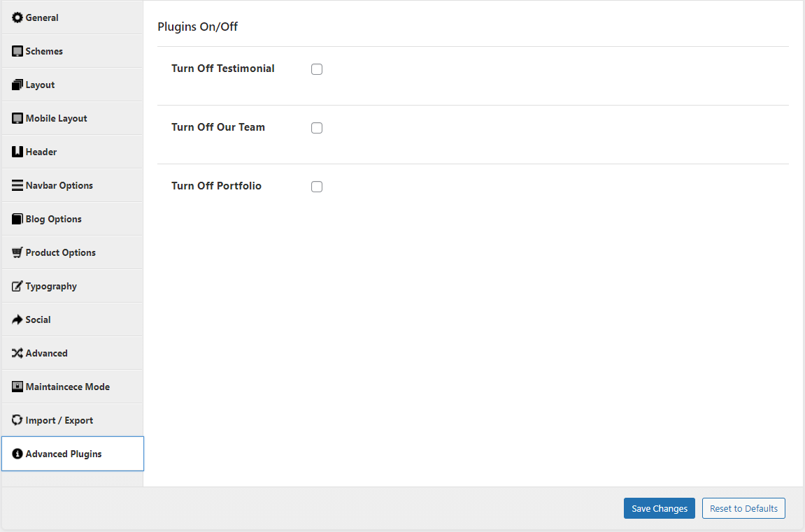Image resolution: width=805 pixels, height=532 pixels.
Task: Switch to the Blog Options tab
Action: pyautogui.click(x=54, y=219)
